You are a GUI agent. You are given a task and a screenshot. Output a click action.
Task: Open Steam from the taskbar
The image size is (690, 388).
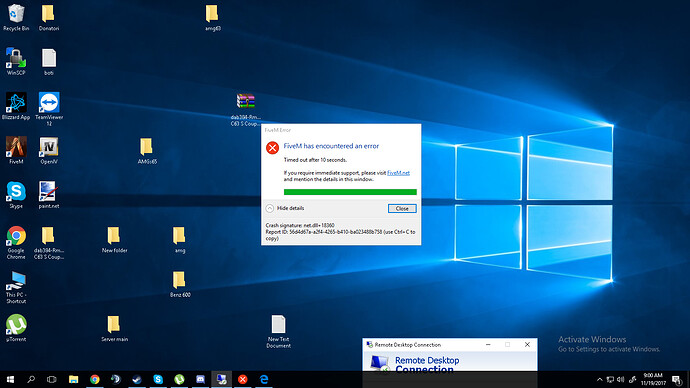pyautogui.click(x=137, y=379)
